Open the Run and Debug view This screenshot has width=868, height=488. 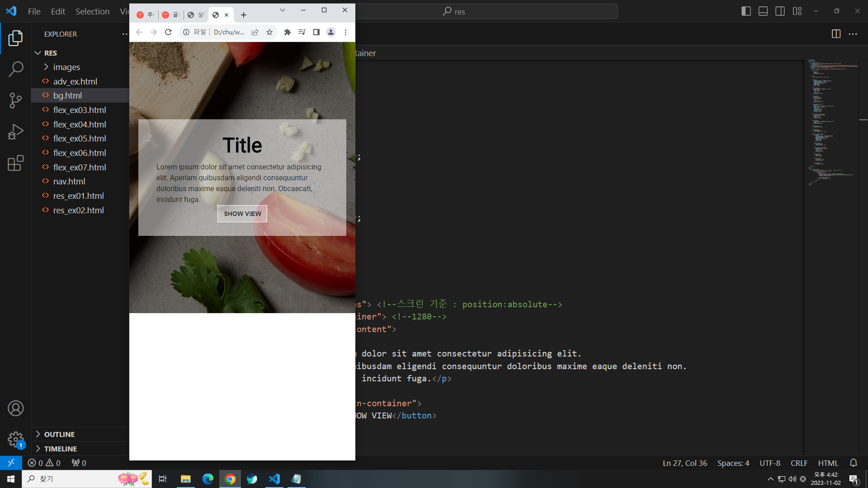15,131
